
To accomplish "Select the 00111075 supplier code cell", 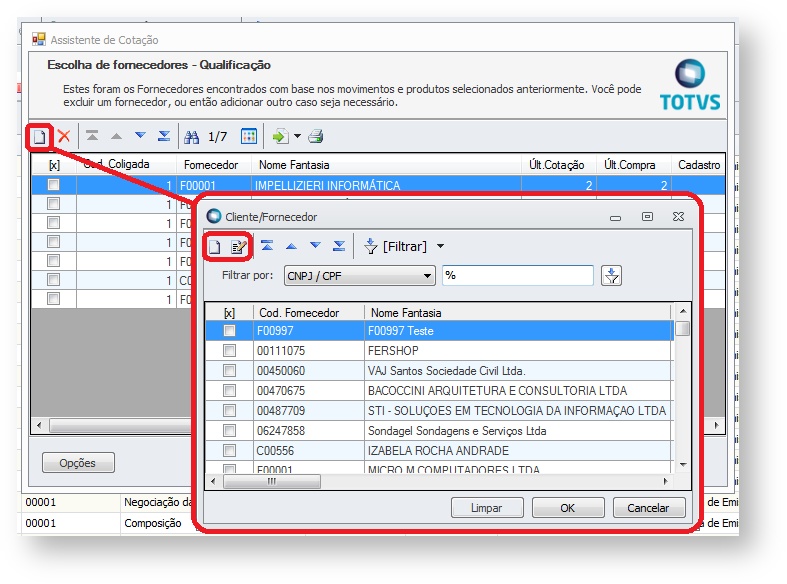I will (x=309, y=351).
